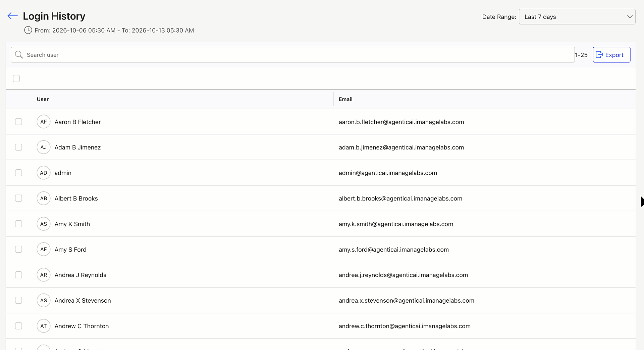This screenshot has width=644, height=350.
Task: Click email andrea.x.stevenson@agenticai.imanagelabs.com
Action: (406, 301)
